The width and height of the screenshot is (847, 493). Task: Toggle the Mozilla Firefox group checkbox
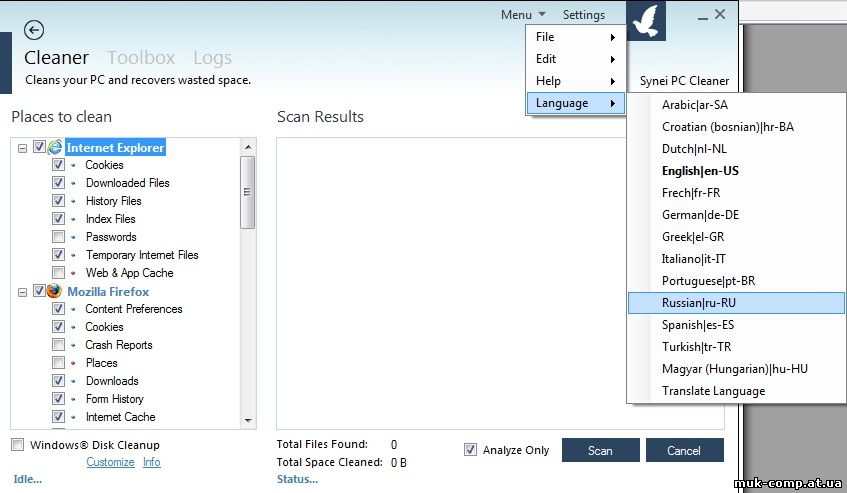pos(39,291)
